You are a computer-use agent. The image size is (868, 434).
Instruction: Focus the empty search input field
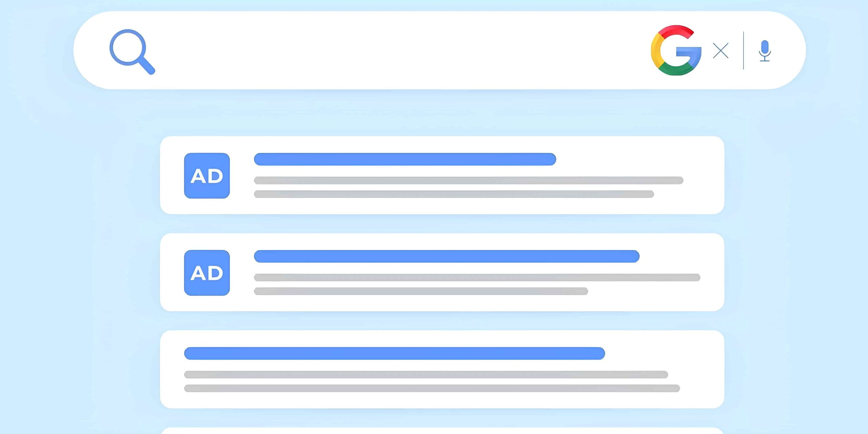pyautogui.click(x=400, y=51)
